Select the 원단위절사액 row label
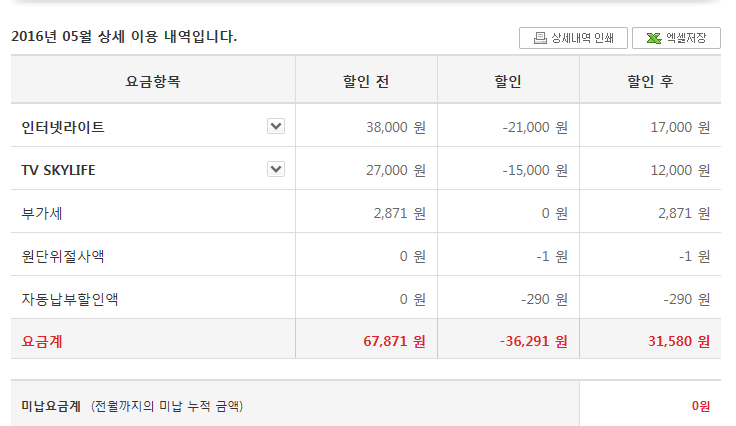Image resolution: width=736 pixels, height=426 pixels. tap(63, 256)
